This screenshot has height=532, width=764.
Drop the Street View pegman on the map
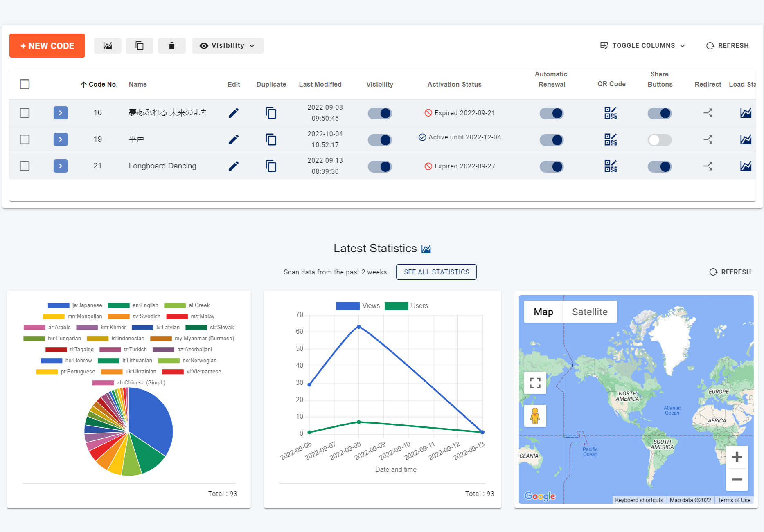(535, 416)
